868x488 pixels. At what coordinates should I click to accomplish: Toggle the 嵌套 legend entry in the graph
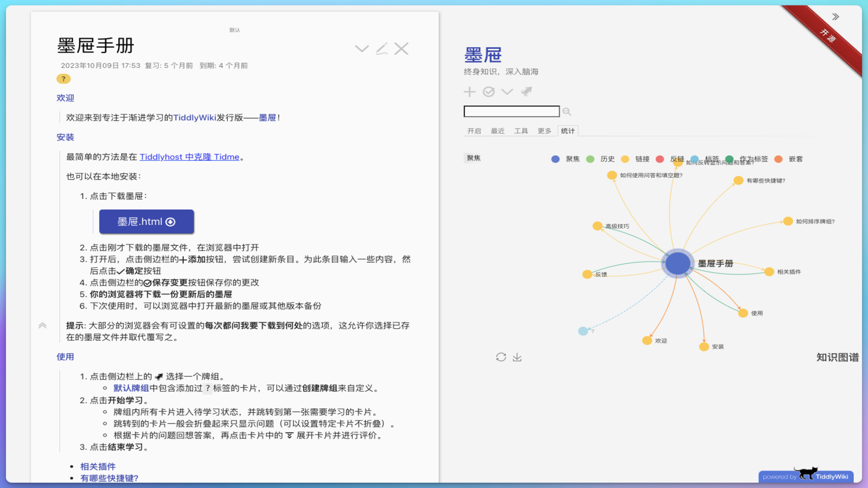[x=789, y=159]
